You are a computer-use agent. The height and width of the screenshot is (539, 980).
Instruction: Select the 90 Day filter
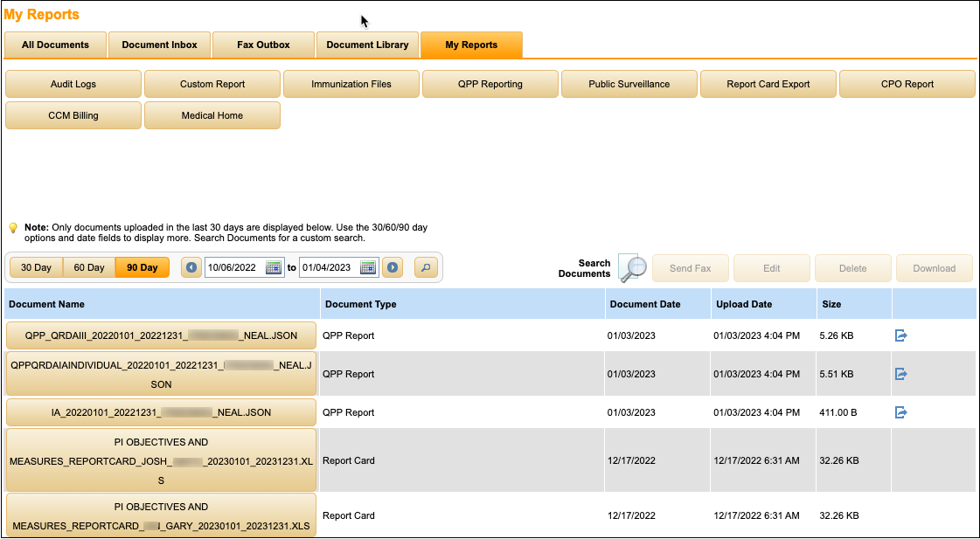click(x=142, y=267)
